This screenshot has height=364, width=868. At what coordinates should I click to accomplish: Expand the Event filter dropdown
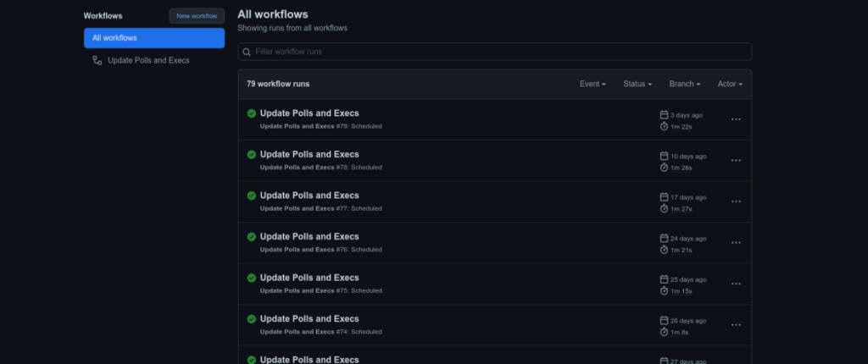(x=593, y=84)
